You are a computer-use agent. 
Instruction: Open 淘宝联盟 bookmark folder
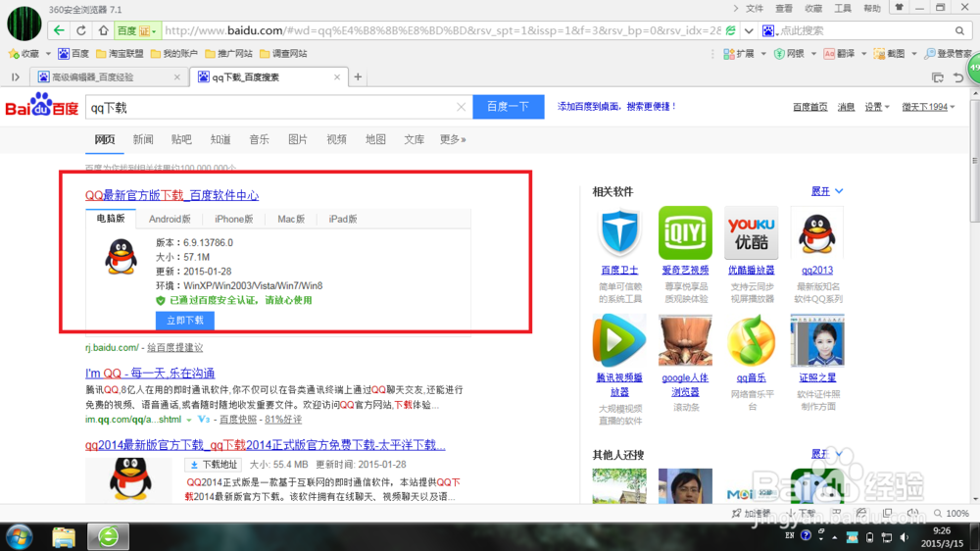click(120, 54)
